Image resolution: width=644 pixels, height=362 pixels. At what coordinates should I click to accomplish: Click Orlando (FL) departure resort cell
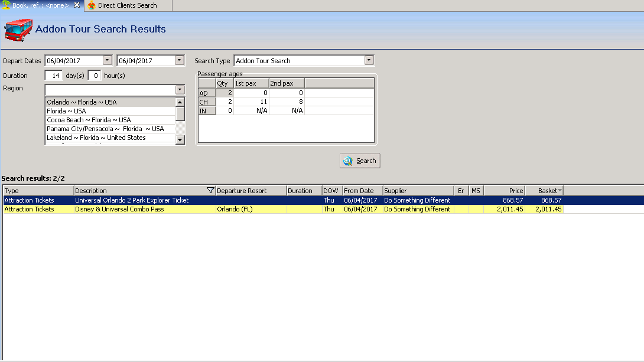(x=251, y=209)
